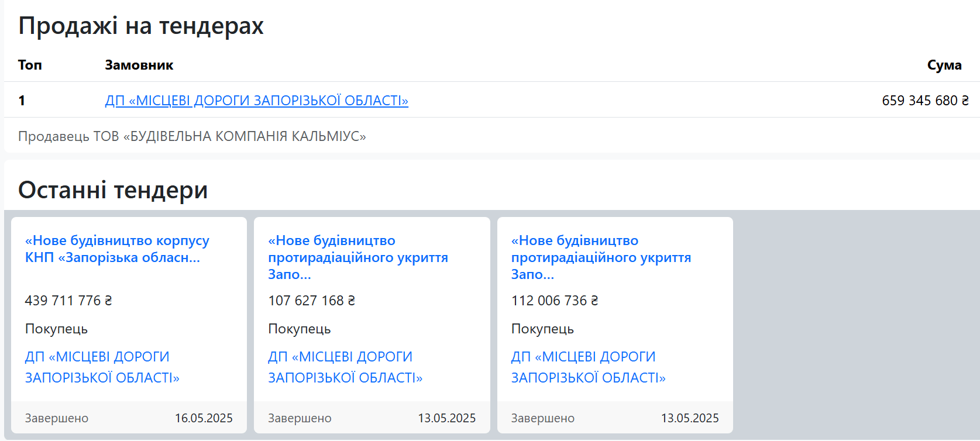Click «Завершено» status in the 16.05.2025 card
980x441 pixels.
click(57, 418)
